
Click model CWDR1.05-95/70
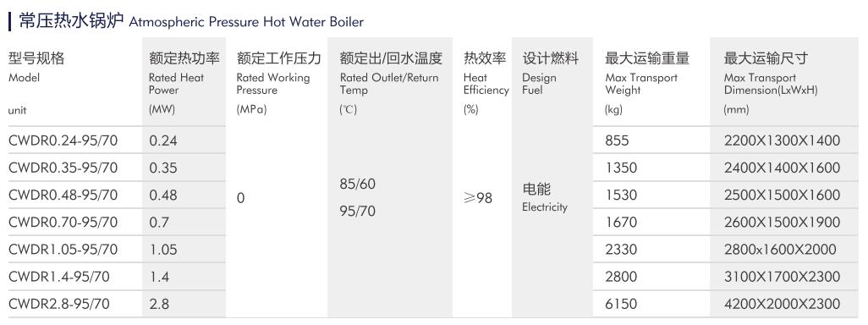click(x=63, y=250)
